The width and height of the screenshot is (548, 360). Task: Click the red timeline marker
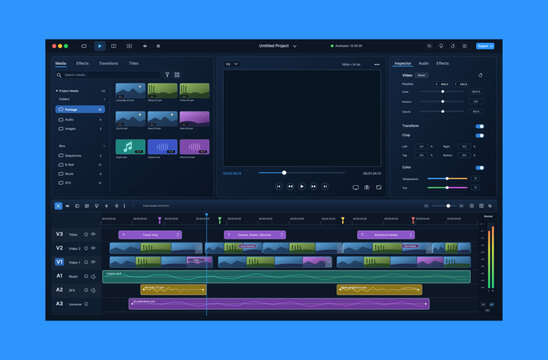(413, 220)
